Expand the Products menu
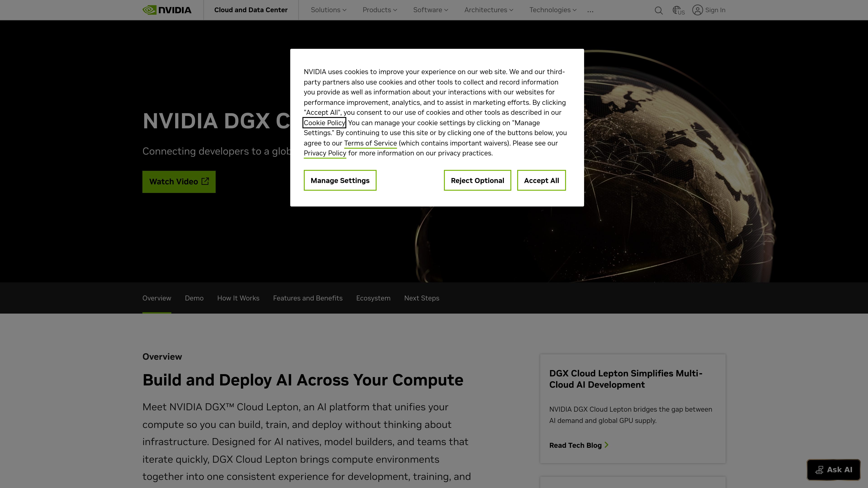The image size is (868, 488). click(380, 10)
